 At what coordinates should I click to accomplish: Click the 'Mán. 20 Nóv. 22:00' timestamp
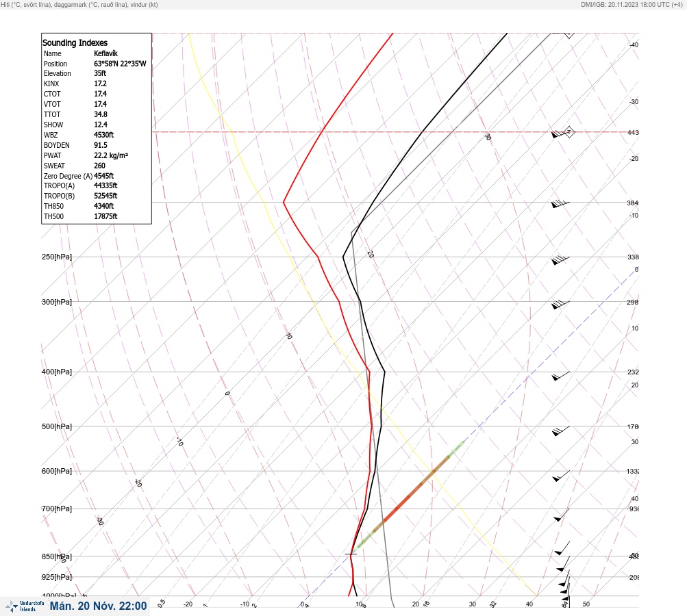coord(98,606)
